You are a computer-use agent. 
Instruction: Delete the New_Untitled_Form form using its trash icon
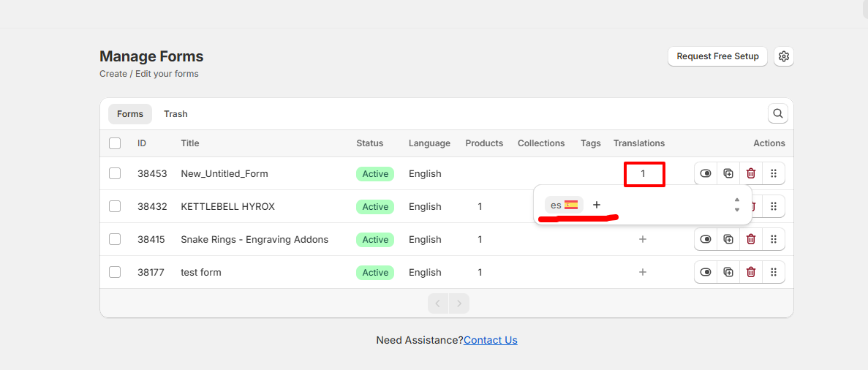751,173
